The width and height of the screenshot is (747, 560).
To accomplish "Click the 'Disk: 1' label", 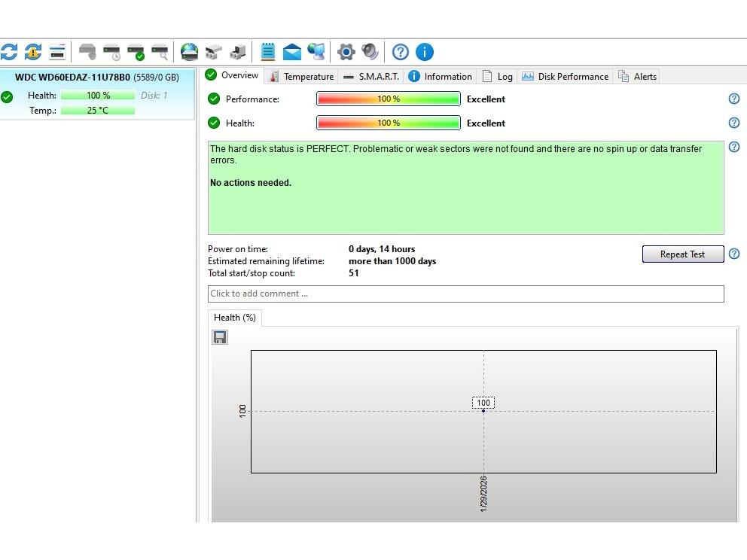I will pos(154,96).
